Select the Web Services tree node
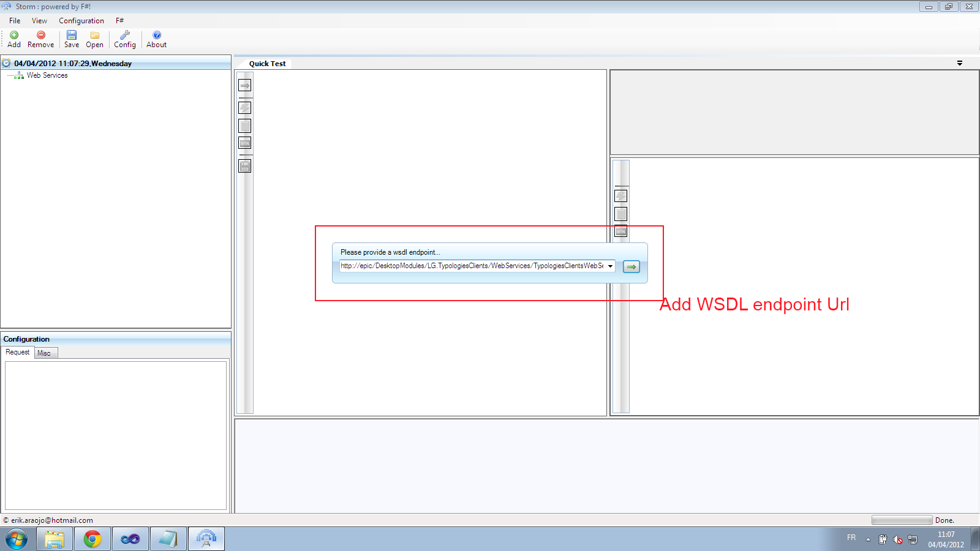This screenshot has height=551, width=980. (x=47, y=75)
